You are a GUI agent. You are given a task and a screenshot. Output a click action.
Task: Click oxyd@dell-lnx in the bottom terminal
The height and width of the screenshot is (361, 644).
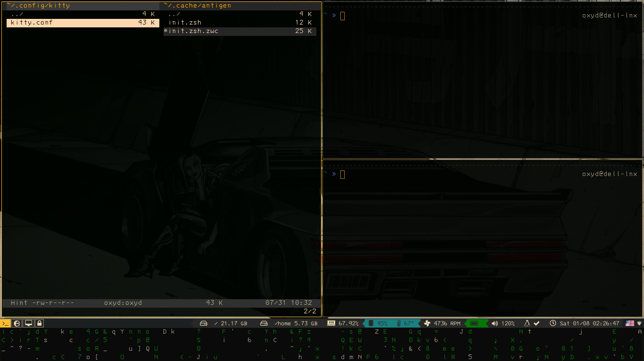coord(610,174)
